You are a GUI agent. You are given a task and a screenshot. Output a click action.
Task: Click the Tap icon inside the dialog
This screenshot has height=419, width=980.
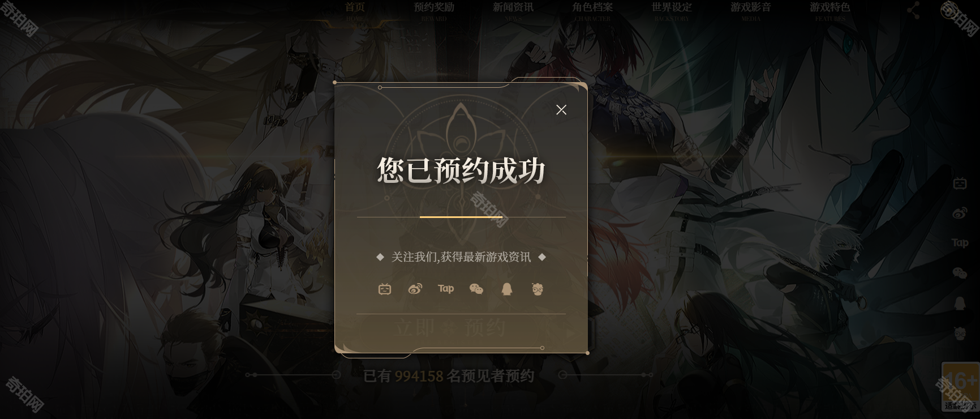(446, 289)
